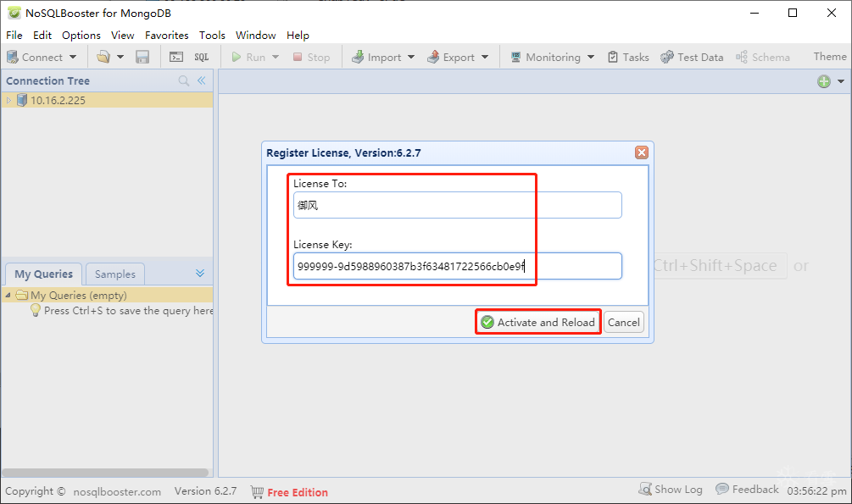
Task: Collapse the My Queries (empty) folder
Action: pyautogui.click(x=8, y=296)
